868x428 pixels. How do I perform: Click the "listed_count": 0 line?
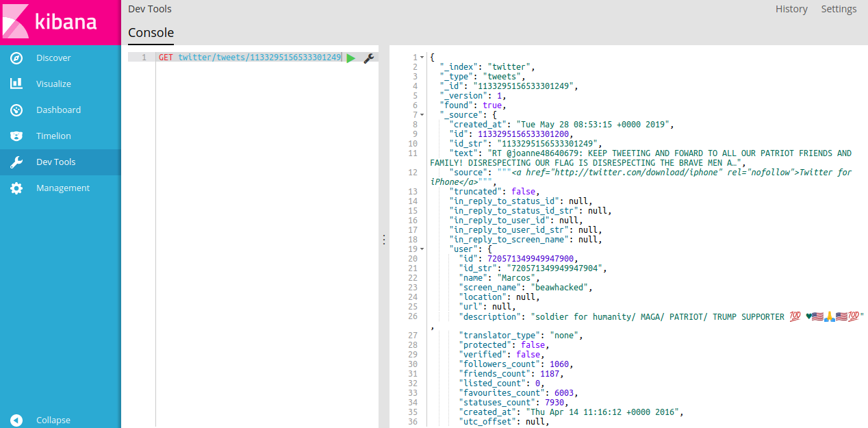click(501, 383)
